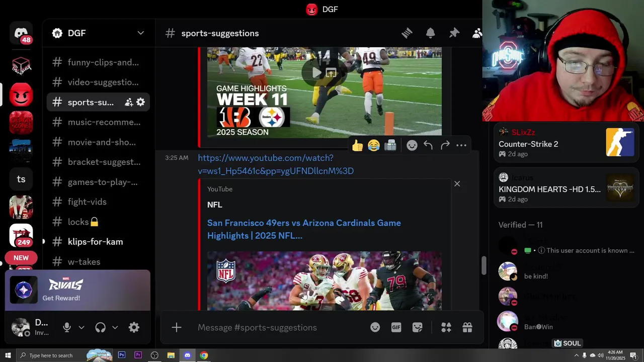Open notification settings bell icon

(x=431, y=33)
